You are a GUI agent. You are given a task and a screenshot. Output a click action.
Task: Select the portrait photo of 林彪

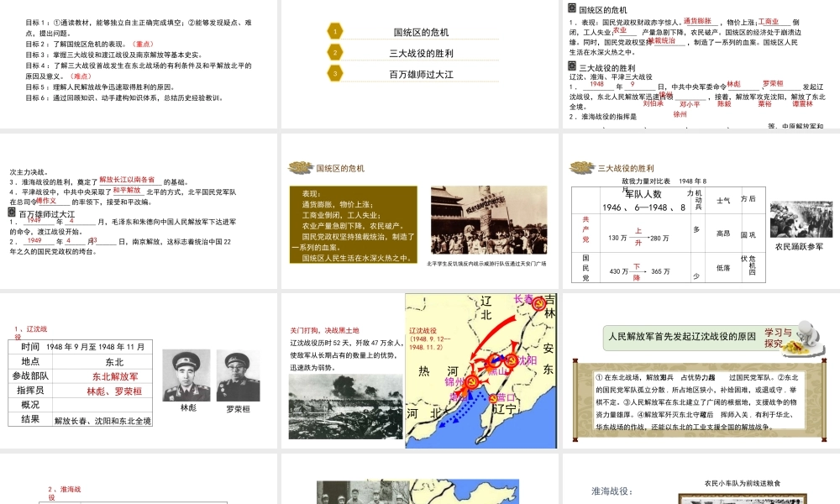pos(186,375)
